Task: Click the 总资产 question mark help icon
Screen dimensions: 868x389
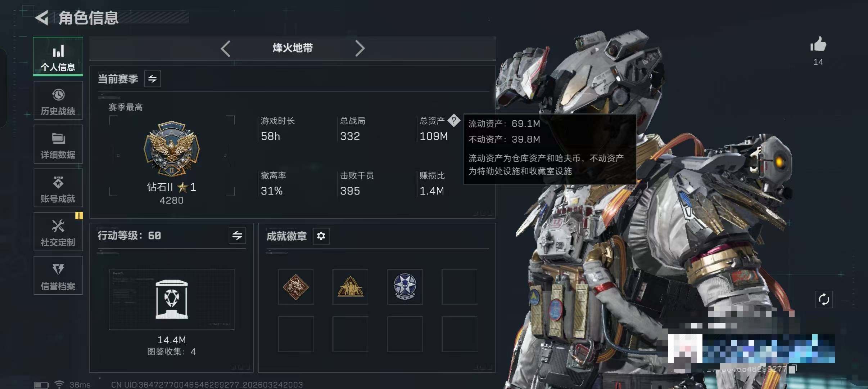Action: coord(454,121)
